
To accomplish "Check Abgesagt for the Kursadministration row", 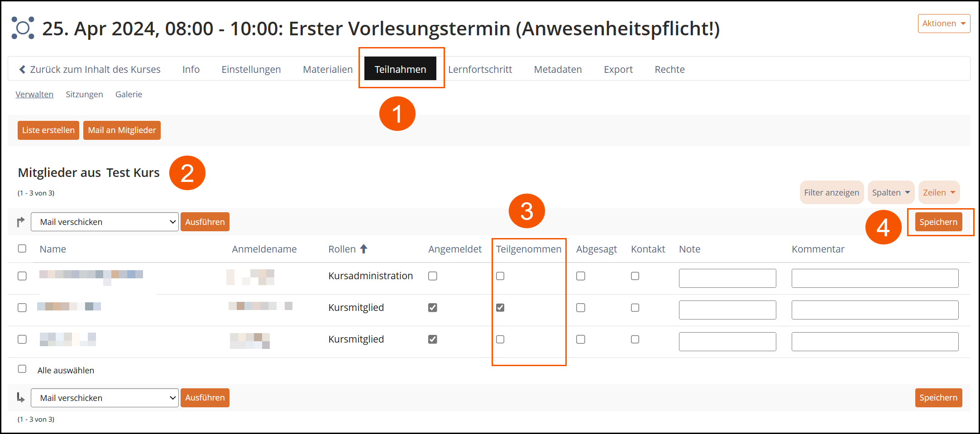I will (x=581, y=276).
